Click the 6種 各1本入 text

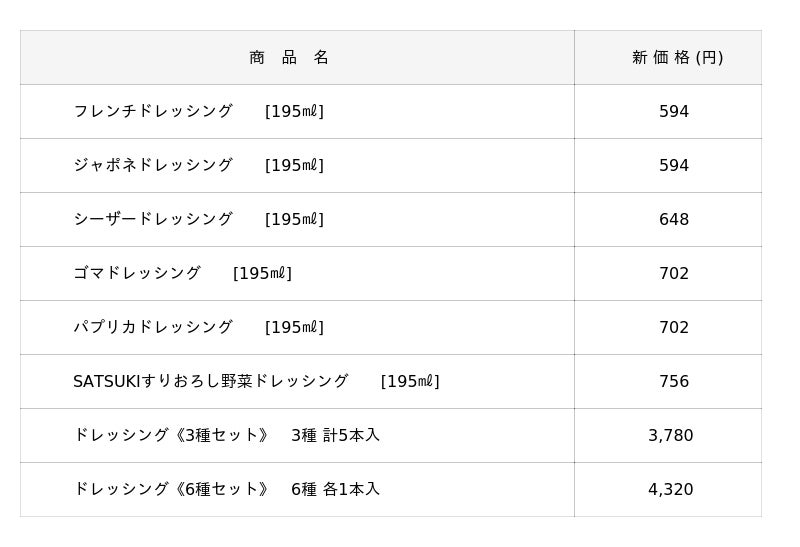(x=335, y=490)
